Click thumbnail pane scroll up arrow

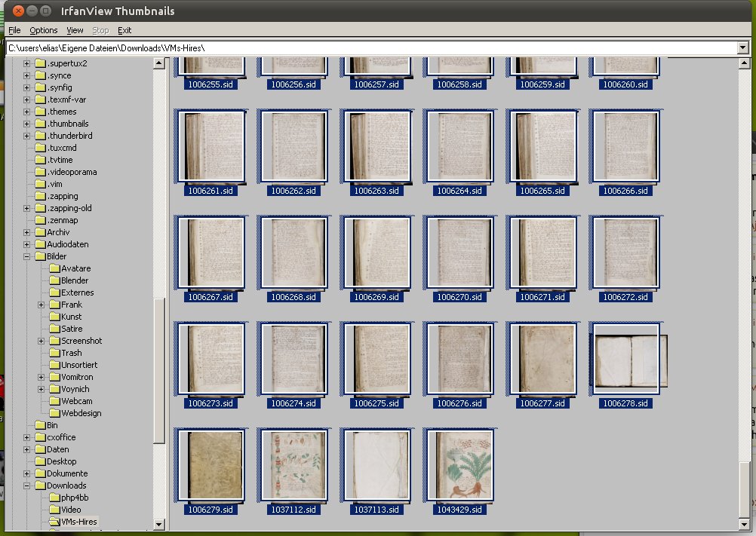[x=744, y=63]
